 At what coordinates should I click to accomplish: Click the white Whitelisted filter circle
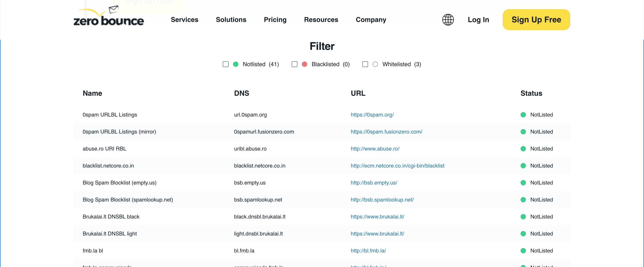pos(375,64)
